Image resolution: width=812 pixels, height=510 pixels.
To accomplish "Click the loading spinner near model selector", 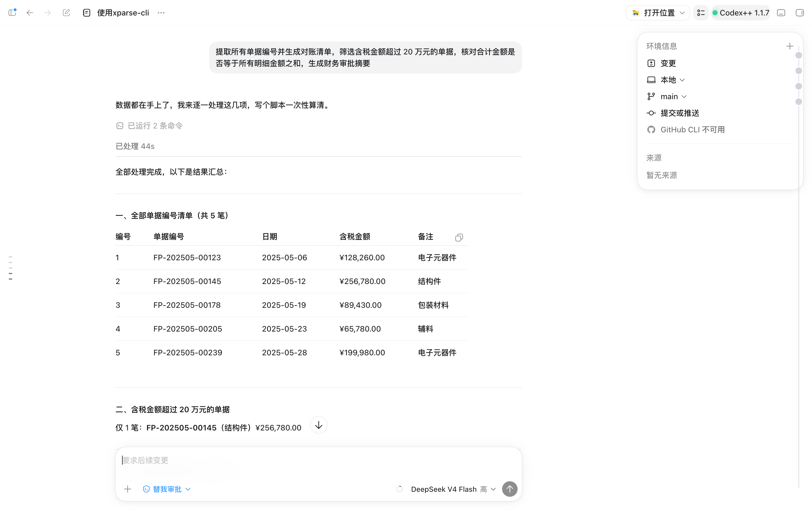I will (x=400, y=489).
